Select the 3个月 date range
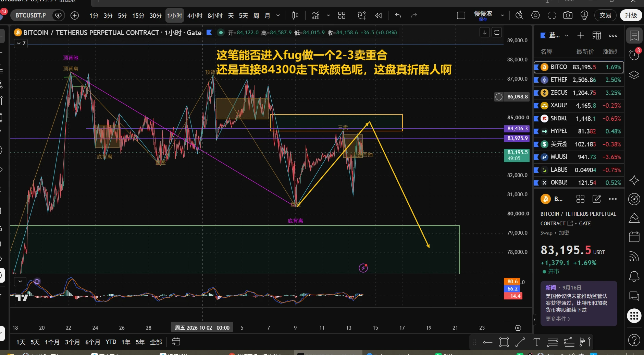Image resolution: width=644 pixels, height=355 pixels. pyautogui.click(x=72, y=342)
